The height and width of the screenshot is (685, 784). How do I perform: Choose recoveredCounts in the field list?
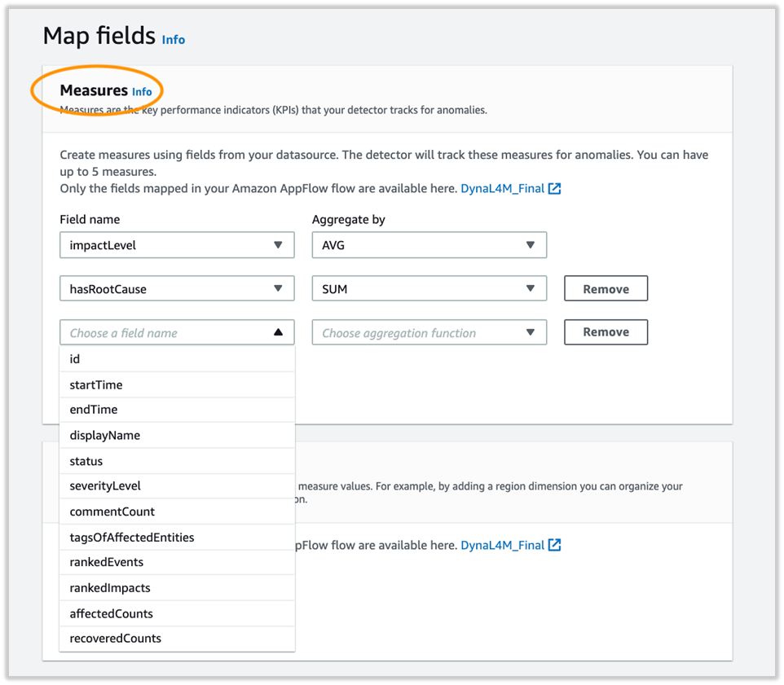[177, 639]
